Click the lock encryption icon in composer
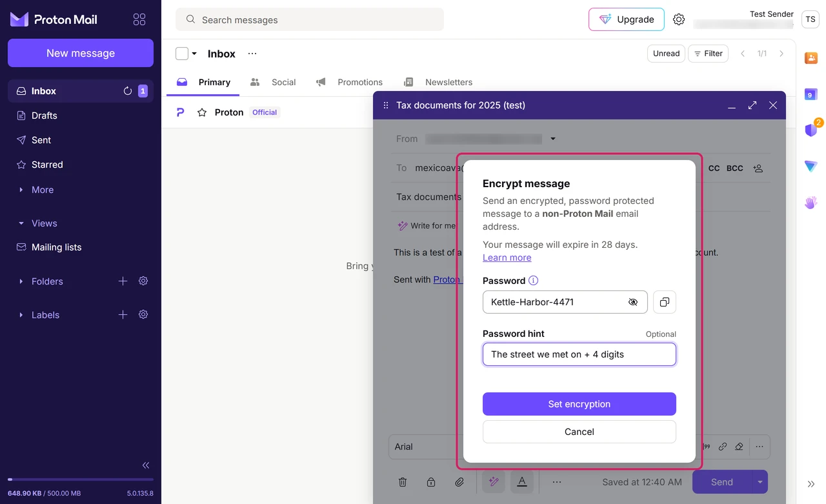 coord(431,482)
